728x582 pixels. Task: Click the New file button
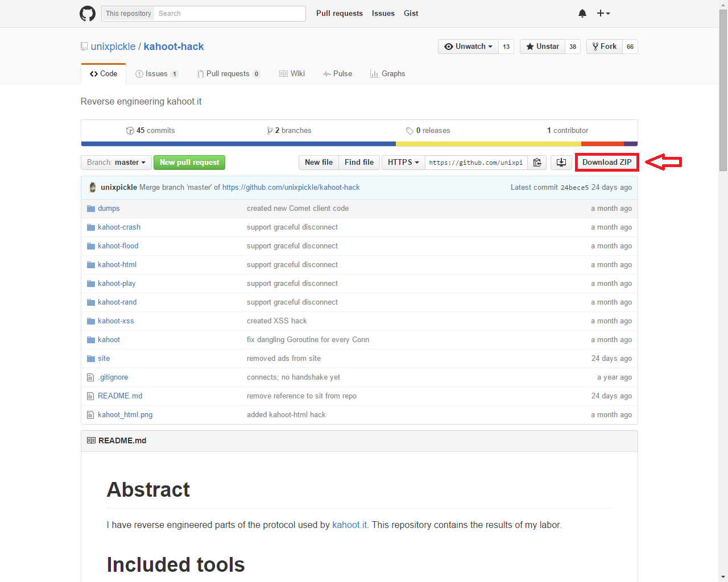tap(318, 163)
